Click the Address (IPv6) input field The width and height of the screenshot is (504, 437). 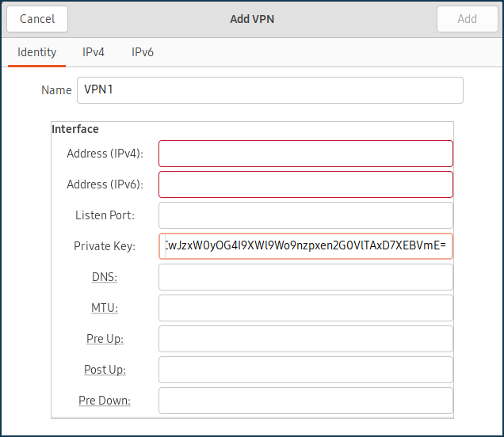tap(306, 184)
